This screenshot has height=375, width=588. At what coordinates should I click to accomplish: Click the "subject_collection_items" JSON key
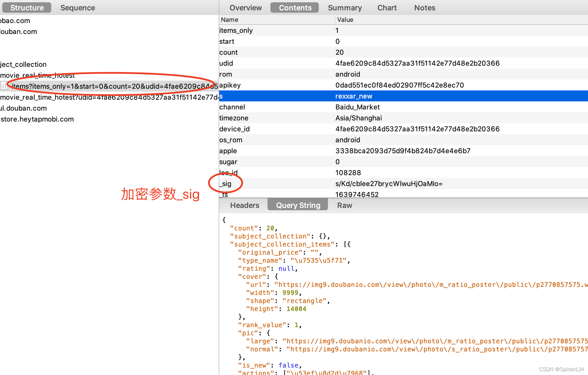[x=282, y=244]
